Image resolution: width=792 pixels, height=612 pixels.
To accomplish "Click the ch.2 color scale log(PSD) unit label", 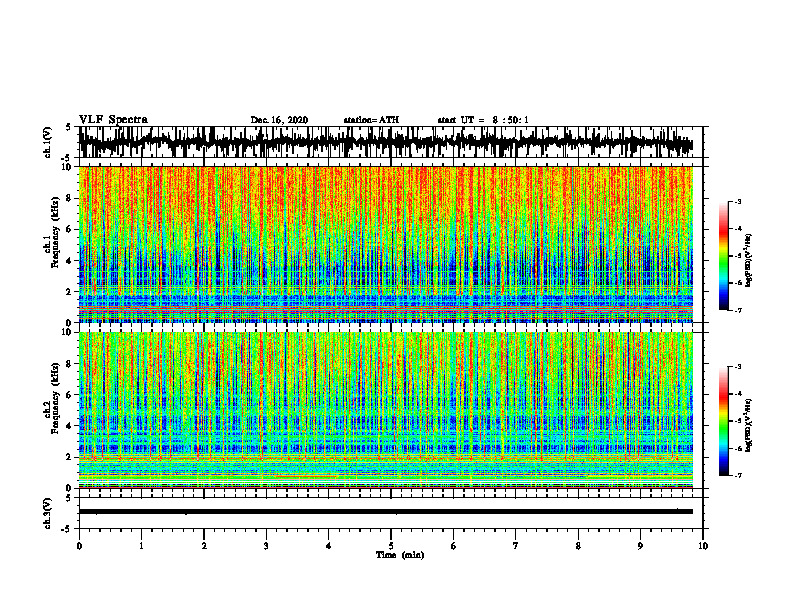I will click(749, 425).
